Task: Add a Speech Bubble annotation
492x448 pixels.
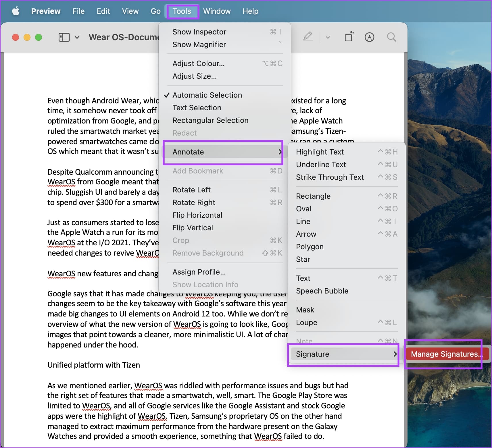Action: point(347,291)
